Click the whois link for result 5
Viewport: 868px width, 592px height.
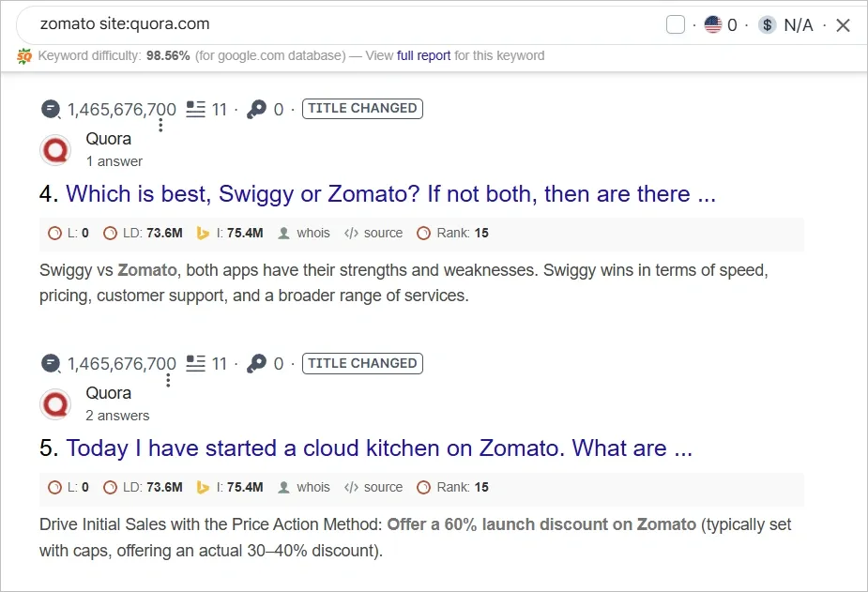pyautogui.click(x=314, y=487)
